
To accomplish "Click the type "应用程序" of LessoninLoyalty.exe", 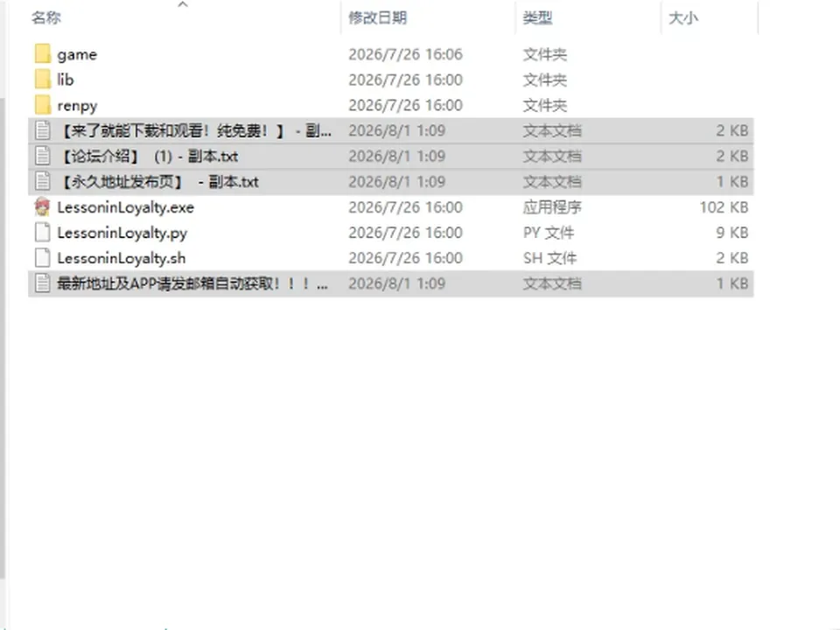I will click(x=552, y=207).
